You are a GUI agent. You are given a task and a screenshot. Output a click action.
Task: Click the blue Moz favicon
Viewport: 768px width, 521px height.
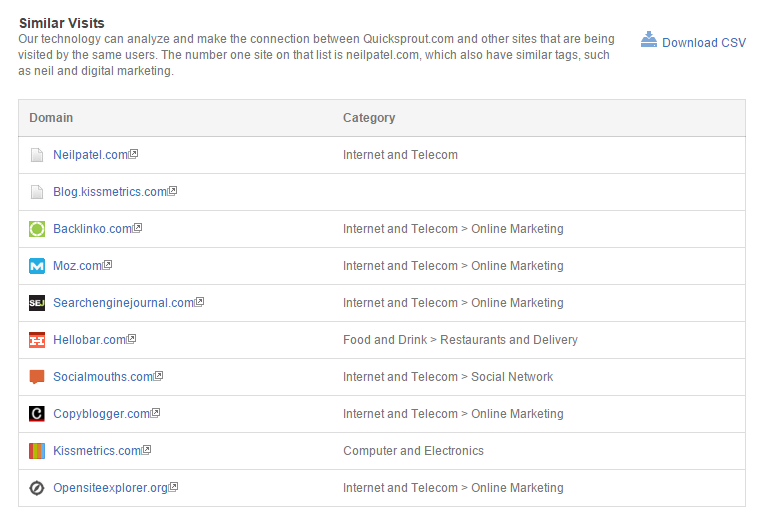click(37, 266)
